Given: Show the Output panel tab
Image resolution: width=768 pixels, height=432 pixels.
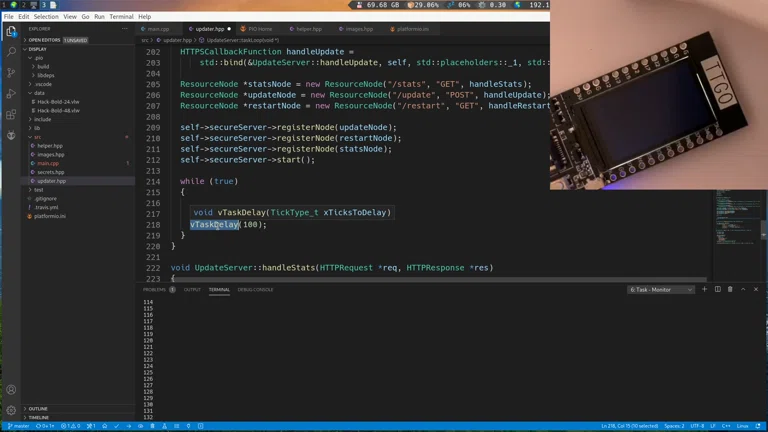Looking at the screenshot, I should tap(192, 289).
